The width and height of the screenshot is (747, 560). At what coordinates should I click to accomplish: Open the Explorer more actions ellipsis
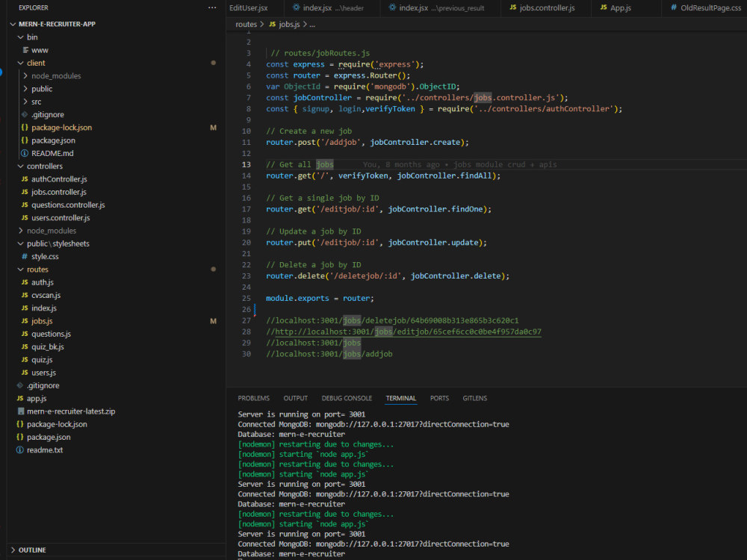(x=212, y=7)
